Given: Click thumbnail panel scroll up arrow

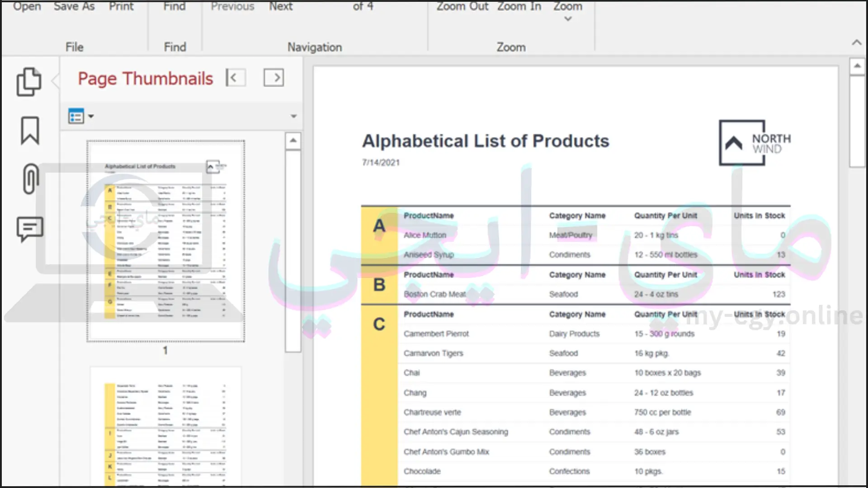Looking at the screenshot, I should click(293, 141).
